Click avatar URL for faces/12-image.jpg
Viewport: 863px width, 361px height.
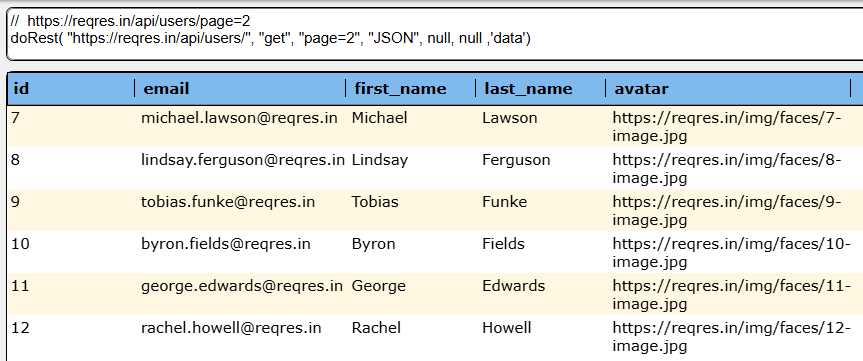[731, 337]
